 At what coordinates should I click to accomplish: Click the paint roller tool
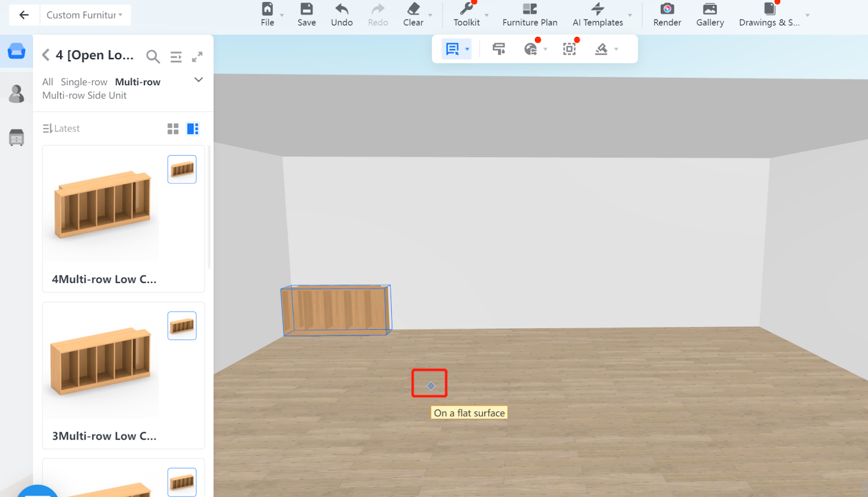499,49
